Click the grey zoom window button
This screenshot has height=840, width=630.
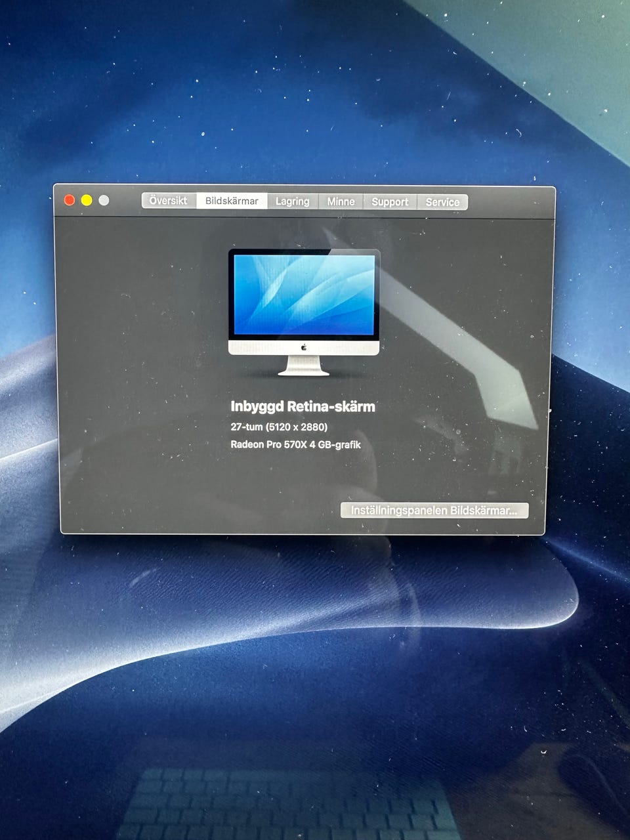click(x=104, y=200)
